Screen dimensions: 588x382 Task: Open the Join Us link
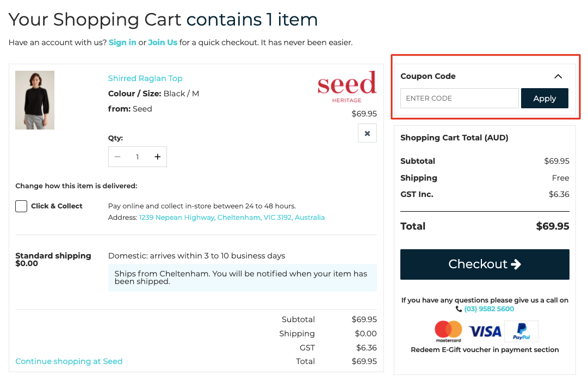pos(163,42)
